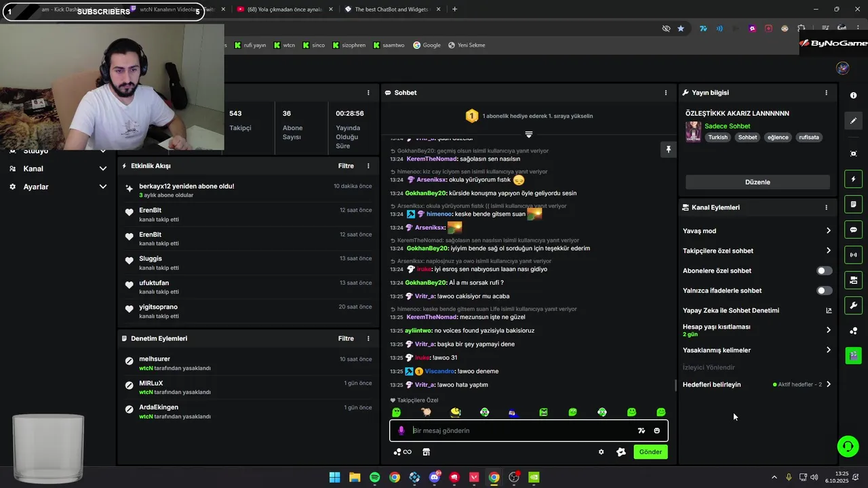
Task: Open the sizophren bookmark
Action: (x=349, y=45)
